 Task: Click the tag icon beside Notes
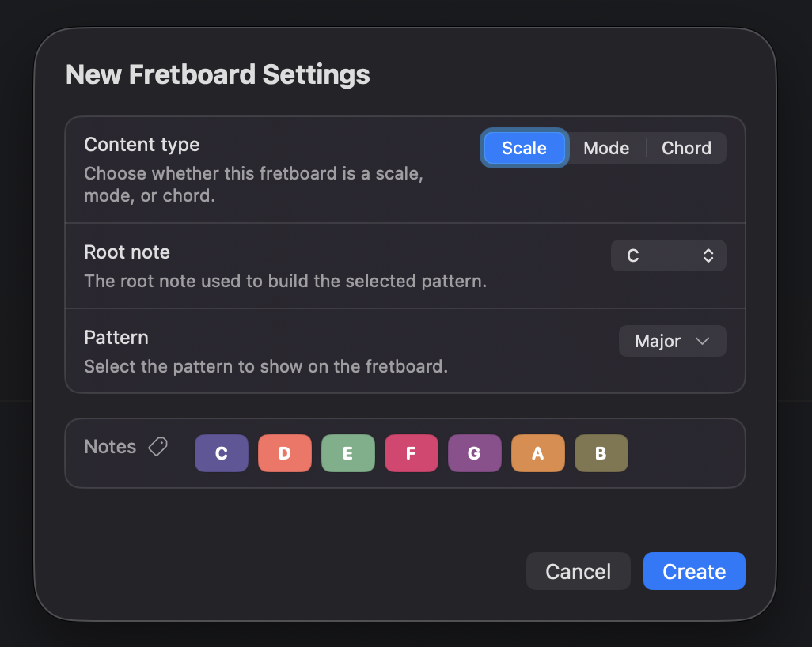coord(158,447)
